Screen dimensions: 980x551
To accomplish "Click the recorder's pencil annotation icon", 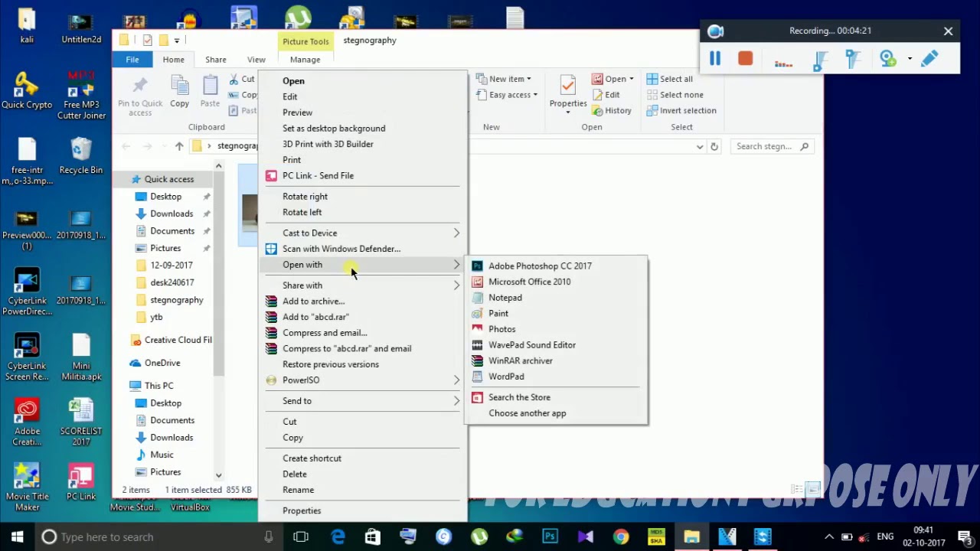I will [929, 59].
